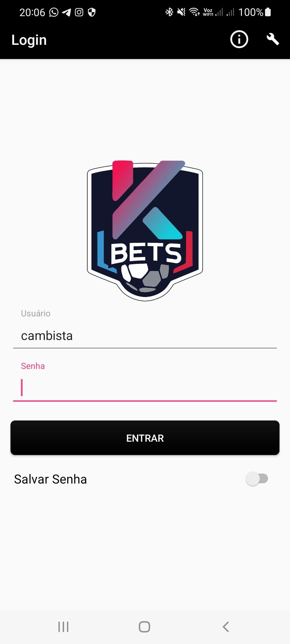The width and height of the screenshot is (290, 644).
Task: Tap WhatsApp notification icon in status bar
Action: pyautogui.click(x=54, y=12)
